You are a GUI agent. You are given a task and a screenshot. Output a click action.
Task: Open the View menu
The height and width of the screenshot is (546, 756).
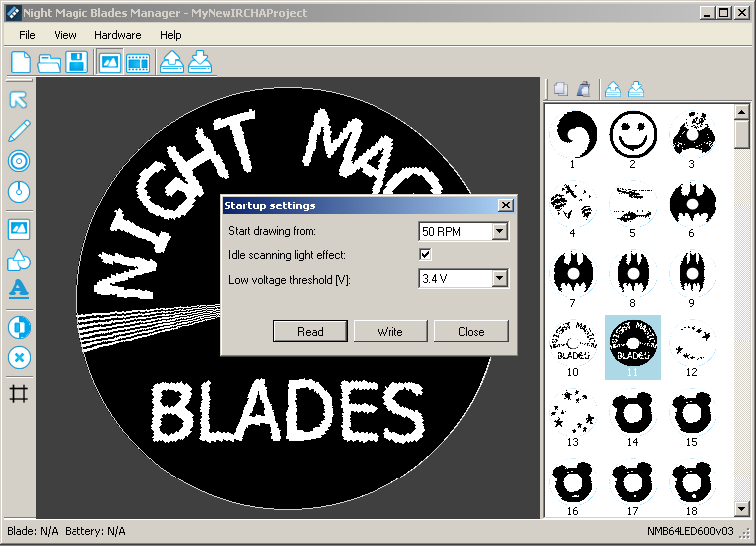click(x=65, y=35)
